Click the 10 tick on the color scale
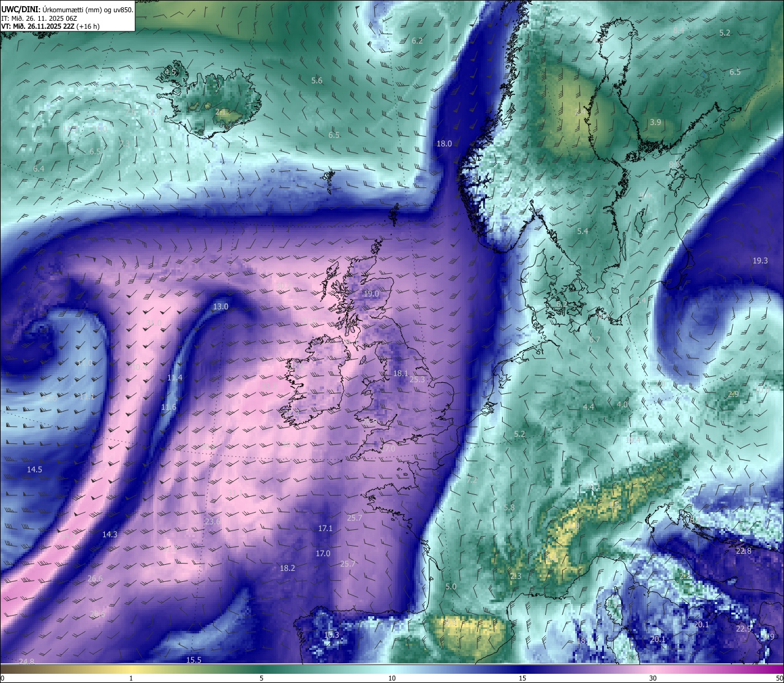The image size is (784, 683). [x=392, y=678]
